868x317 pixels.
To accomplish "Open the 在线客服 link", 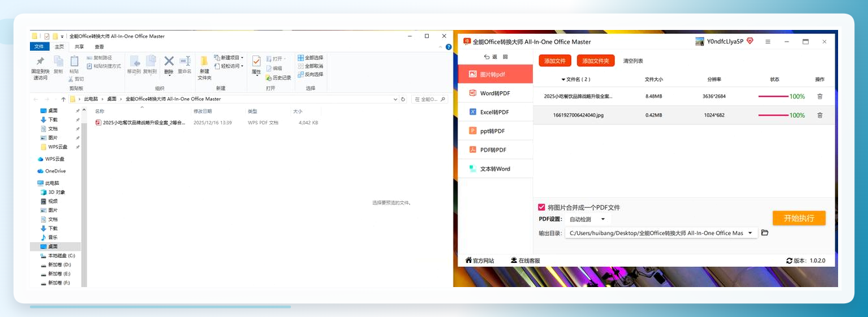I will pos(525,260).
